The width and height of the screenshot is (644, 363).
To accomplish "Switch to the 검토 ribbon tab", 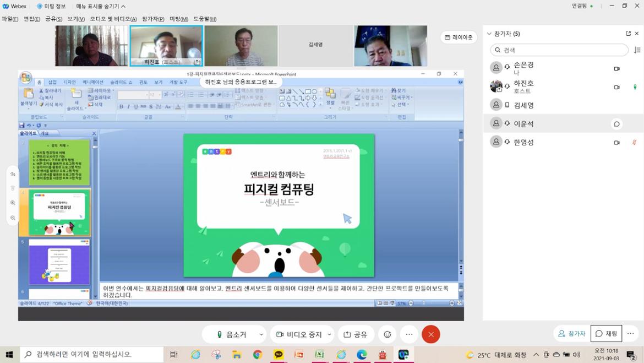I will click(x=143, y=82).
